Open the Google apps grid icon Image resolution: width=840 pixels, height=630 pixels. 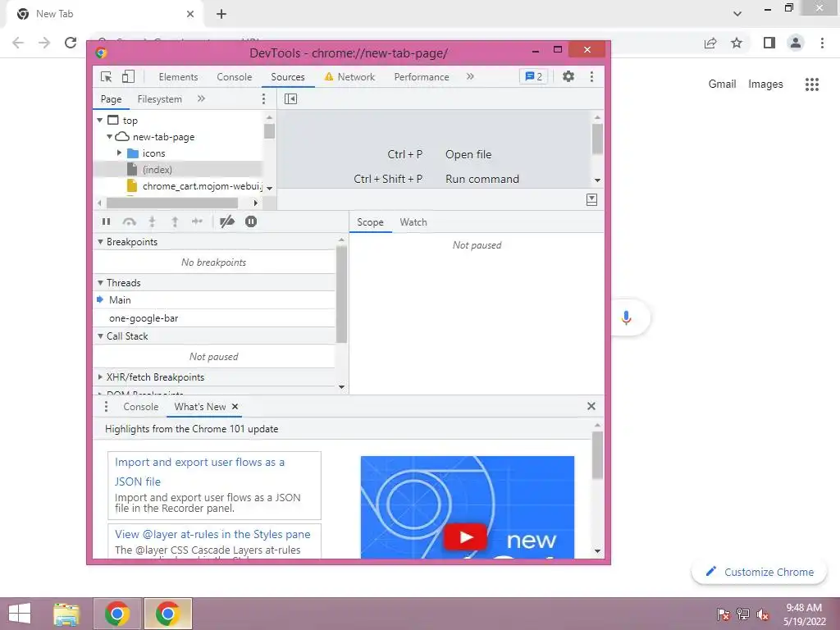(811, 84)
